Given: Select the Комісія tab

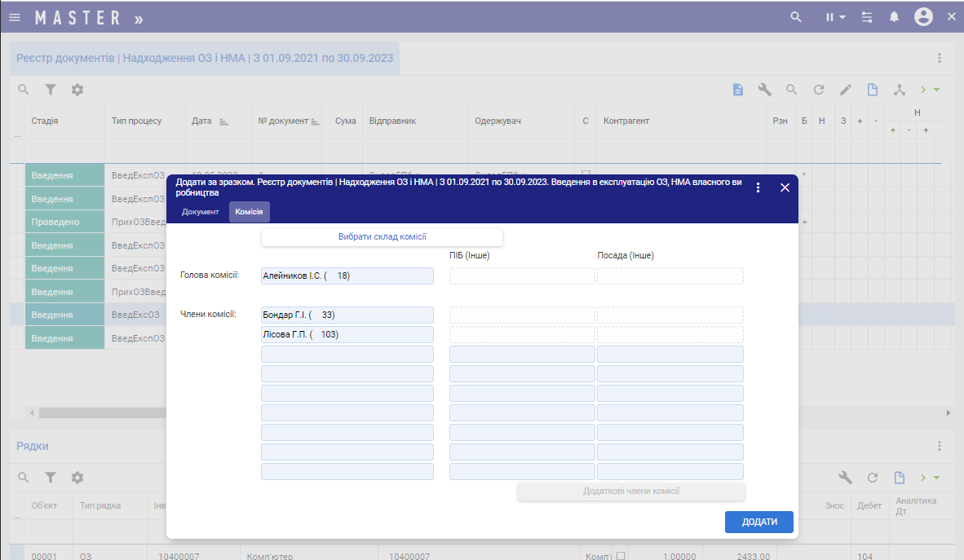Looking at the screenshot, I should pos(249,212).
